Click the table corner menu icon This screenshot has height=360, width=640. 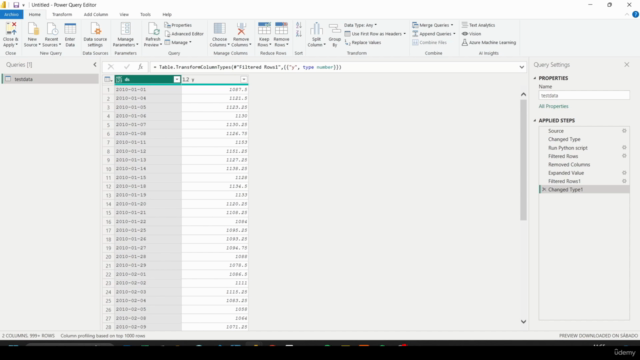[x=108, y=80]
